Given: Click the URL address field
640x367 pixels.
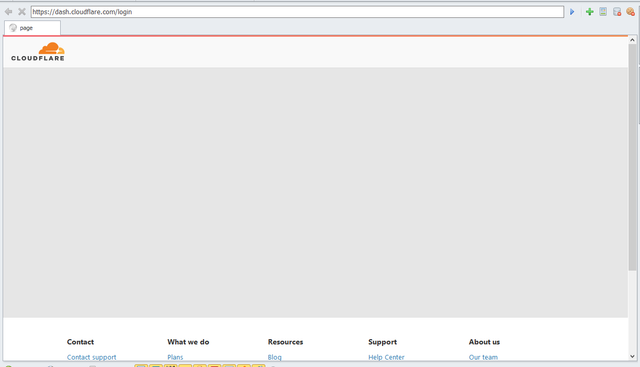Looking at the screenshot, I should tap(297, 12).
